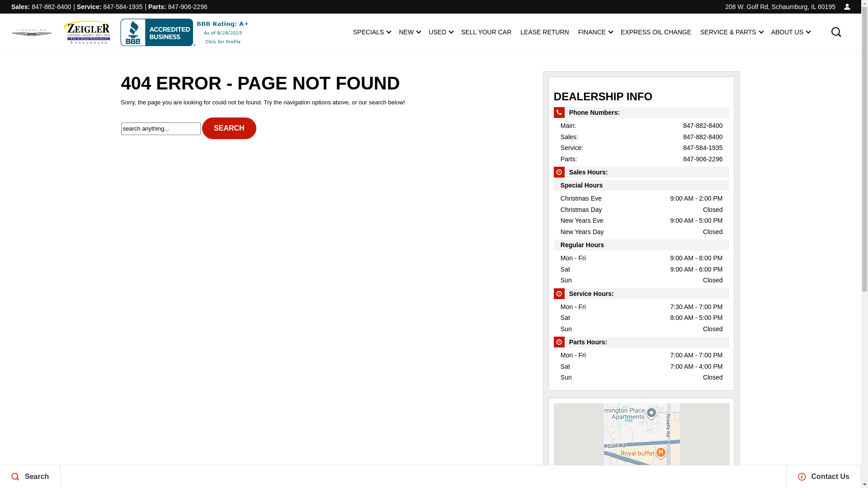
Task: Open the SELL YOUR CAR menu item
Action: click(x=486, y=32)
